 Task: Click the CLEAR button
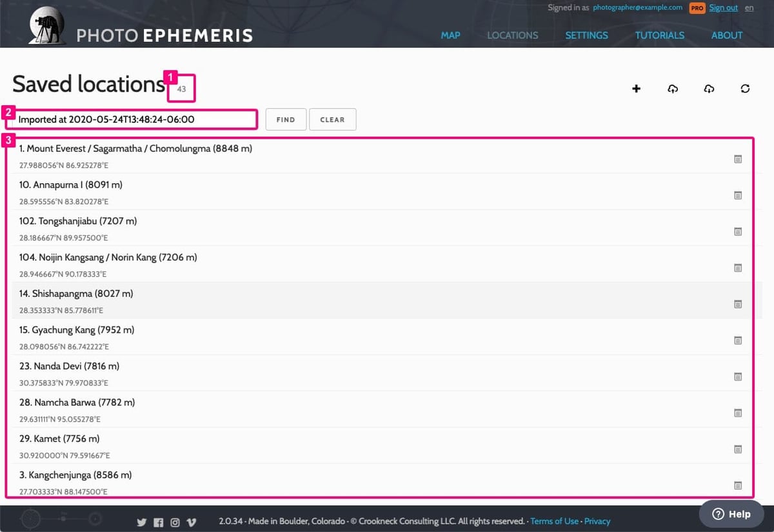[332, 120]
